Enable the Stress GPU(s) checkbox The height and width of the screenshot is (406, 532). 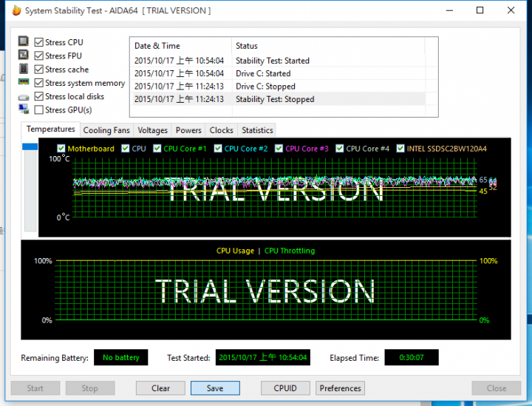[39, 110]
